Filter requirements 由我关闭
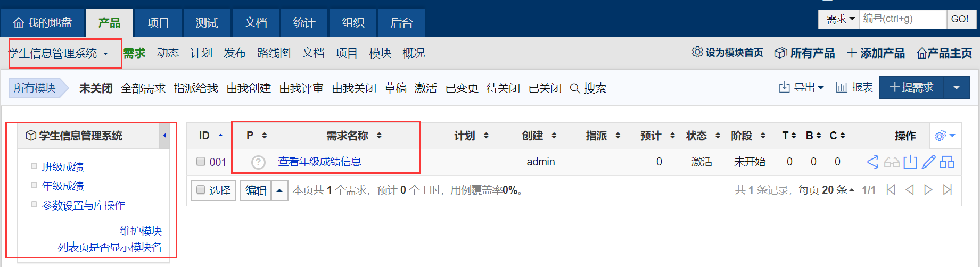The width and height of the screenshot is (980, 267). 354,88
